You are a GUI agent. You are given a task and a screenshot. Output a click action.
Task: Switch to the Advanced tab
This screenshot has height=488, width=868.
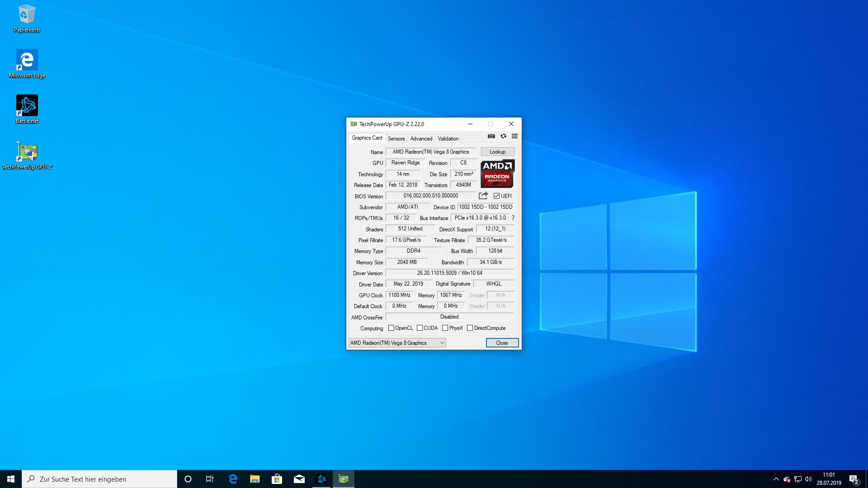421,139
